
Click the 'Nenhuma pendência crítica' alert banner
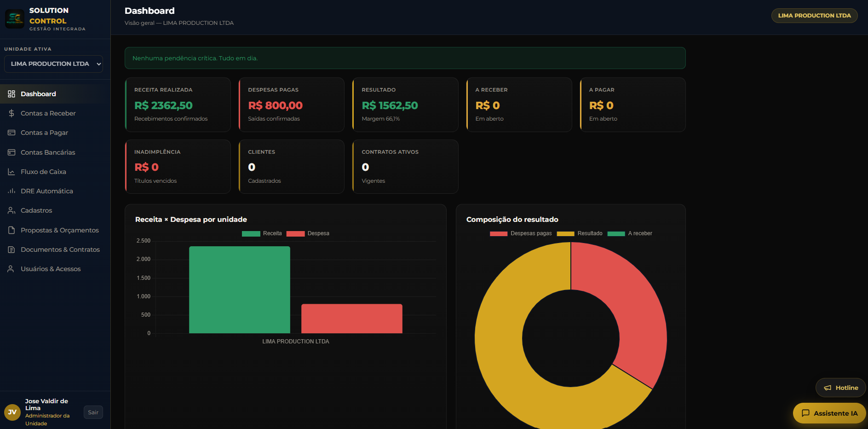[405, 58]
